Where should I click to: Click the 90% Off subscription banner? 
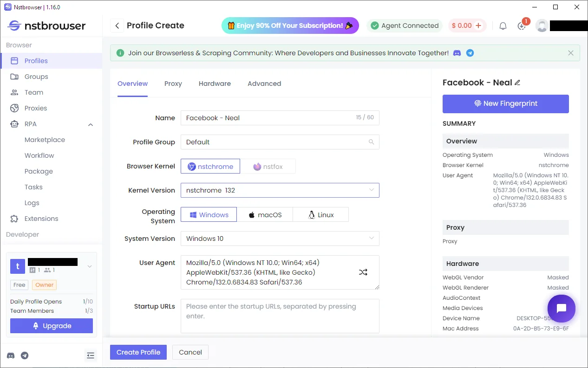click(x=290, y=26)
